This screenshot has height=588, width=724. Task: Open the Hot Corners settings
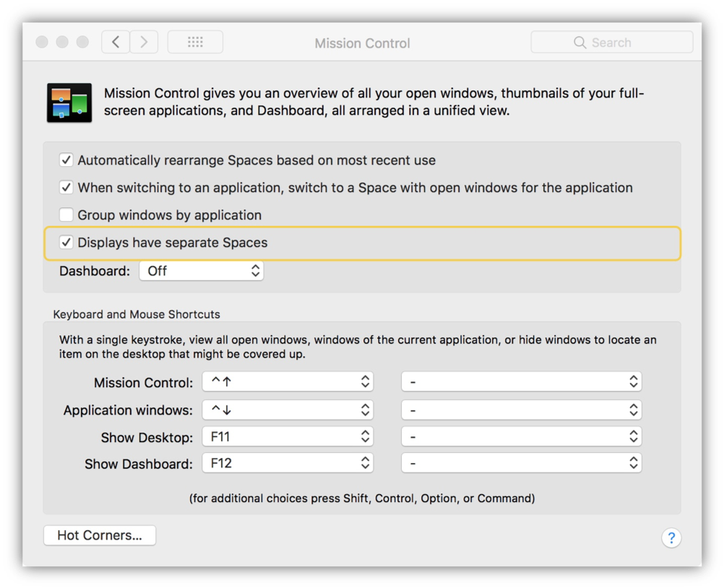100,535
